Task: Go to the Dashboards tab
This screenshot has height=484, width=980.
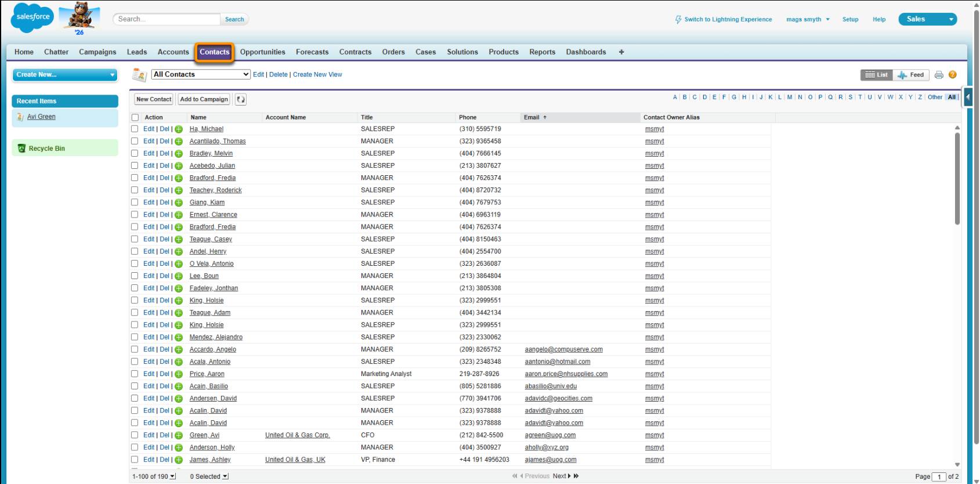Action: click(x=586, y=52)
